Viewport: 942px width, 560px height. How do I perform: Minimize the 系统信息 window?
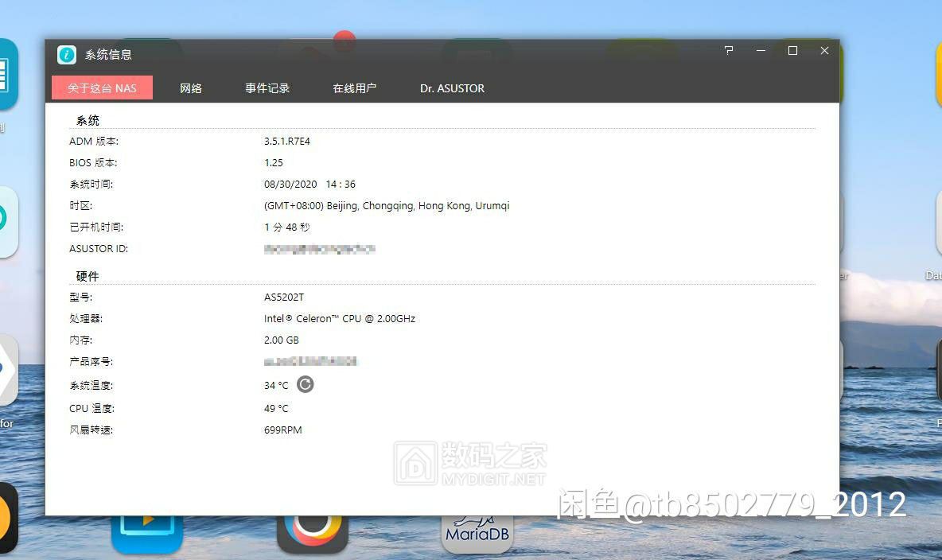[x=761, y=50]
